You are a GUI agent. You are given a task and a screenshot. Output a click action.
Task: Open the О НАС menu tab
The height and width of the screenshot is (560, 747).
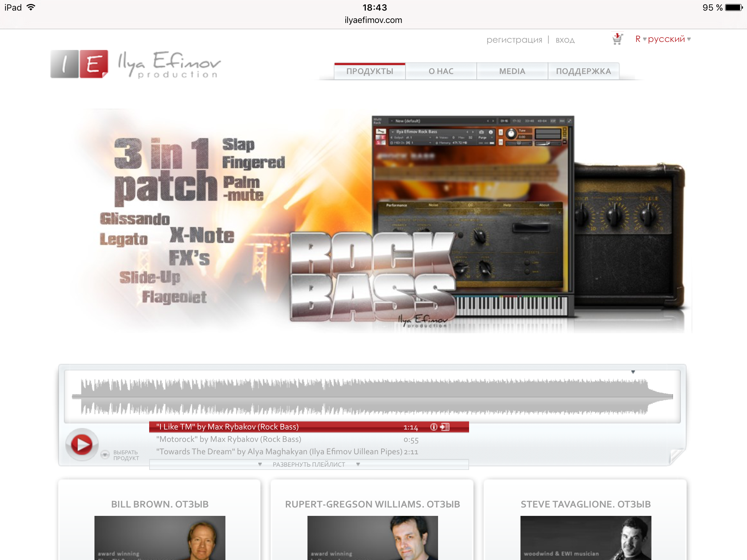coord(441,71)
